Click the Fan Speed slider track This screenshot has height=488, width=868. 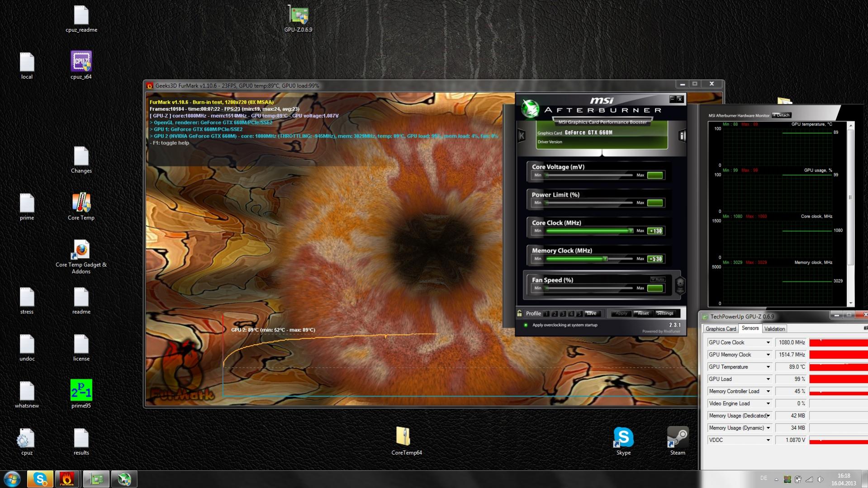[589, 288]
